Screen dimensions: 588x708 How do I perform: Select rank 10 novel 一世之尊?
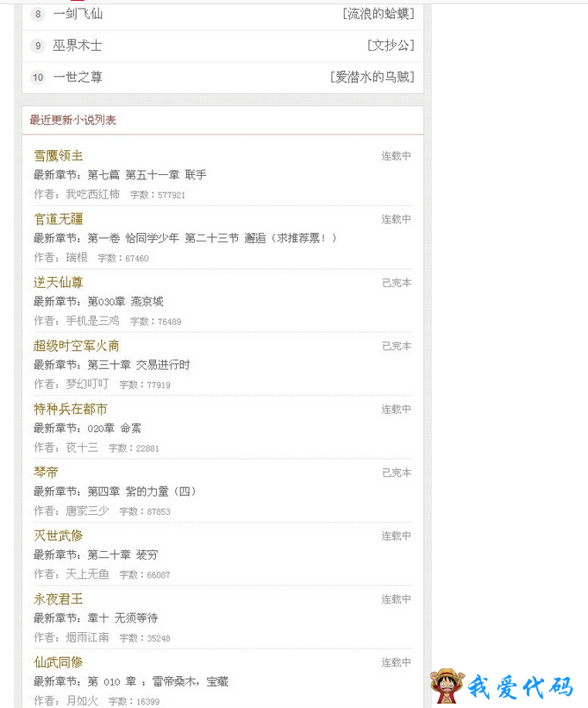(78, 77)
